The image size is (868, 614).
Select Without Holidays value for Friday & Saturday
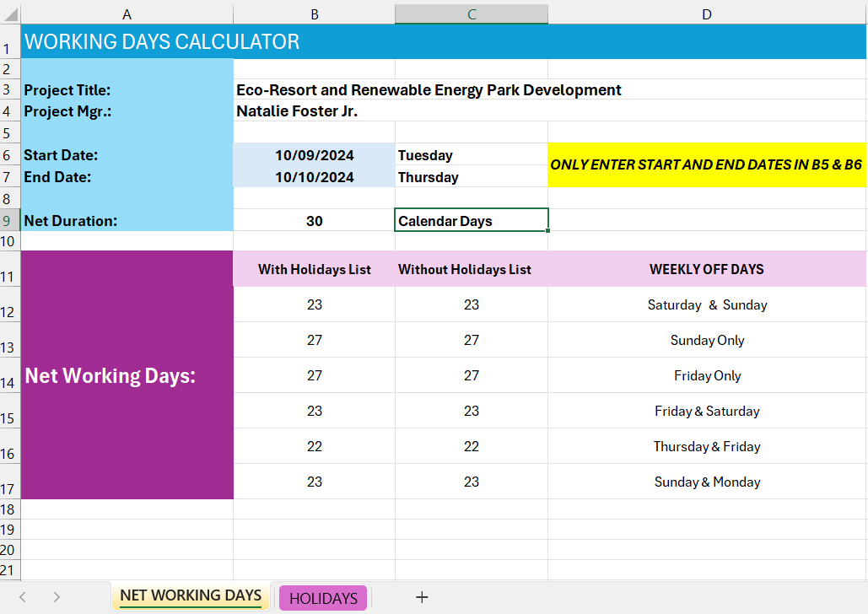[472, 411]
